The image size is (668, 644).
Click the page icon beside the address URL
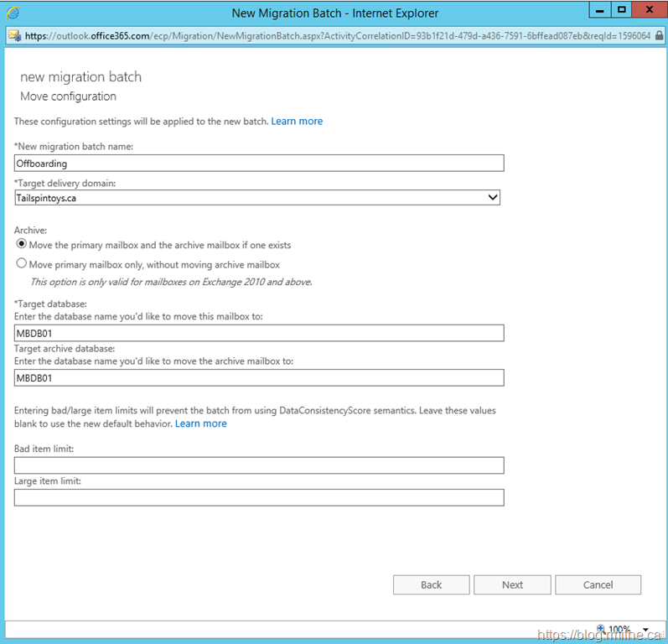14,36
